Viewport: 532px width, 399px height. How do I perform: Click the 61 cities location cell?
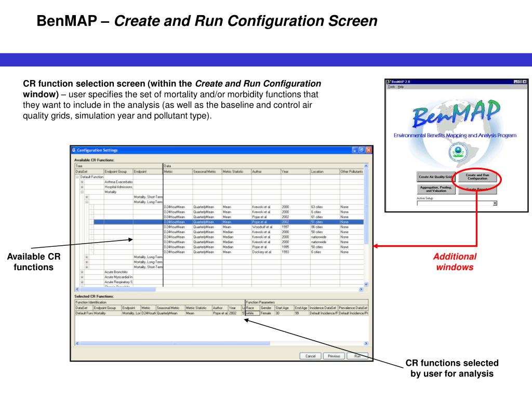[325, 217]
